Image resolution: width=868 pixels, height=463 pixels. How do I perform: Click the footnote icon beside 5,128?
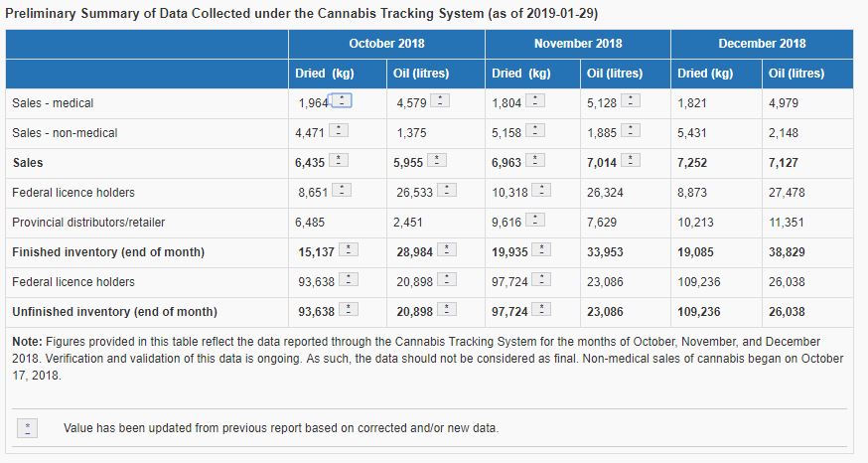pyautogui.click(x=632, y=102)
